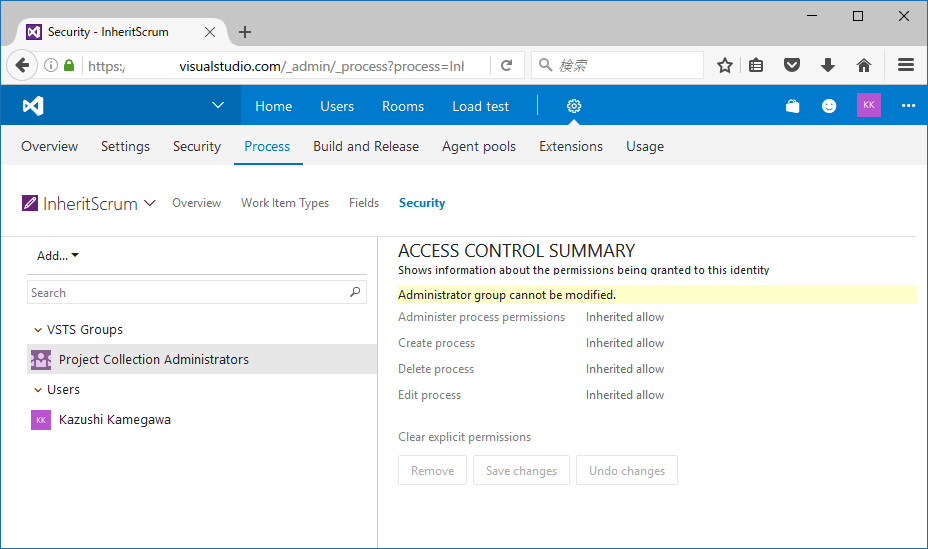Switch to the admin Security tab
Image resolution: width=928 pixels, height=549 pixels.
[x=197, y=146]
